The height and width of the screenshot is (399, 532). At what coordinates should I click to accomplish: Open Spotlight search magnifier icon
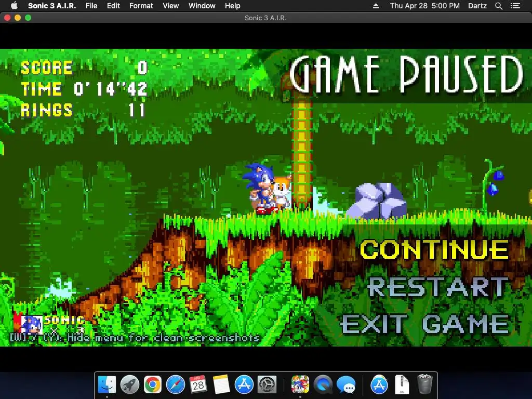(x=498, y=6)
